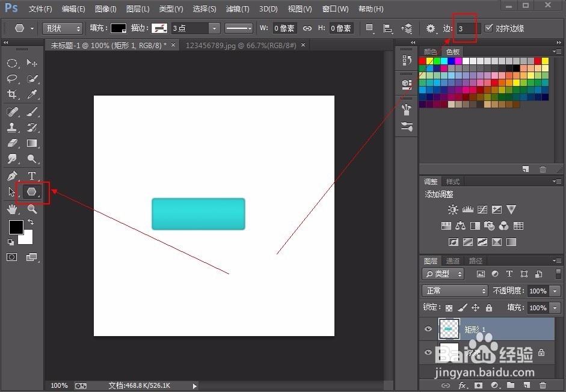Viewport: 566px width, 392px height.
Task: Swap foreground and background colors
Action: (31, 222)
